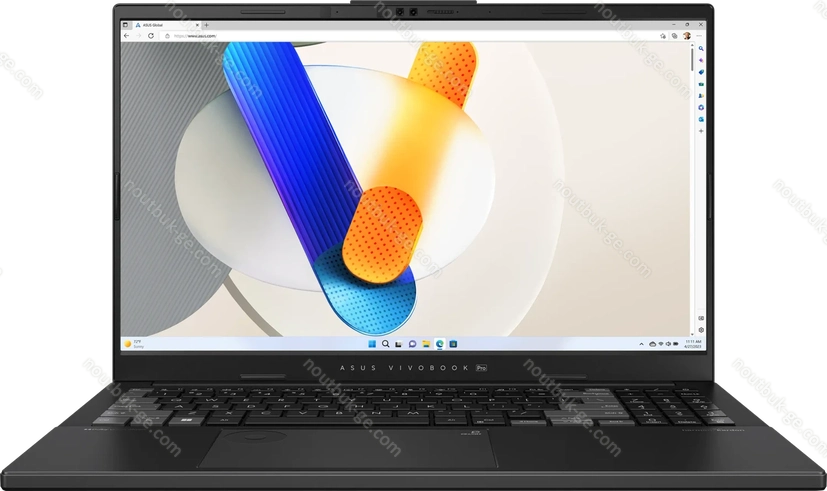Image resolution: width=827 pixels, height=491 pixels.
Task: Click the browser Back arrow button
Action: (x=127, y=35)
